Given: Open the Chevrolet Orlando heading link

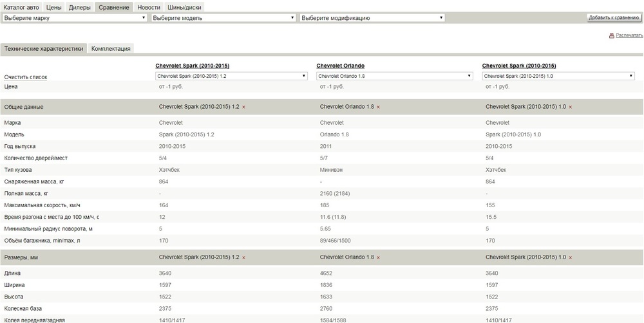Looking at the screenshot, I should click(x=340, y=66).
